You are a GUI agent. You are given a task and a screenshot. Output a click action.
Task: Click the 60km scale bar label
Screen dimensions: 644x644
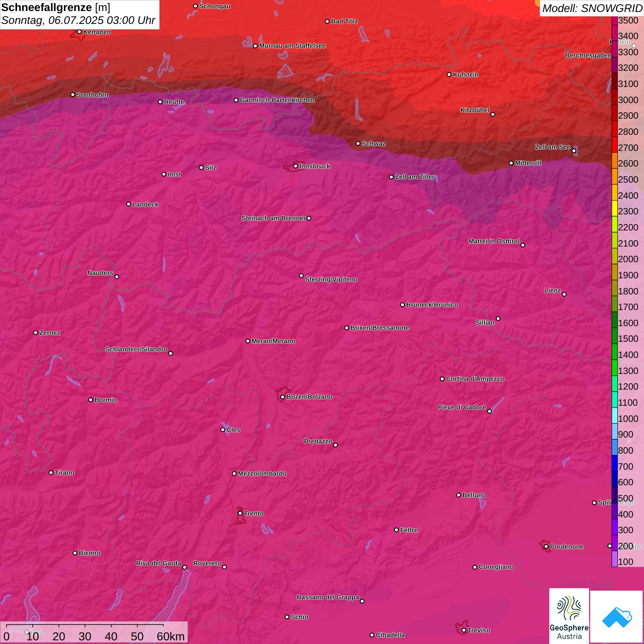coord(171,637)
